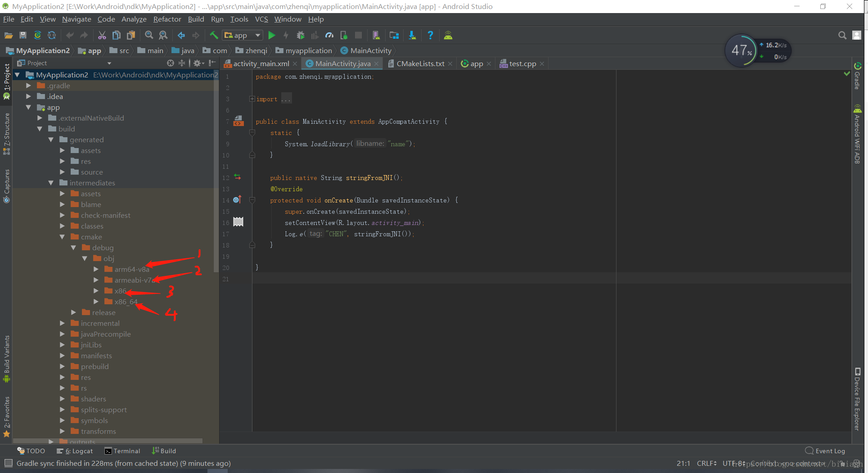The height and width of the screenshot is (473, 868).
Task: Collapse the intermediates folder
Action: click(51, 183)
